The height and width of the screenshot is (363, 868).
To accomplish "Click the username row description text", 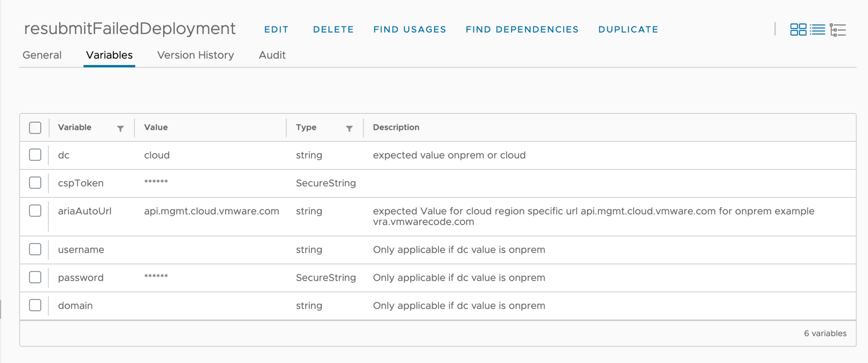I will coord(459,250).
